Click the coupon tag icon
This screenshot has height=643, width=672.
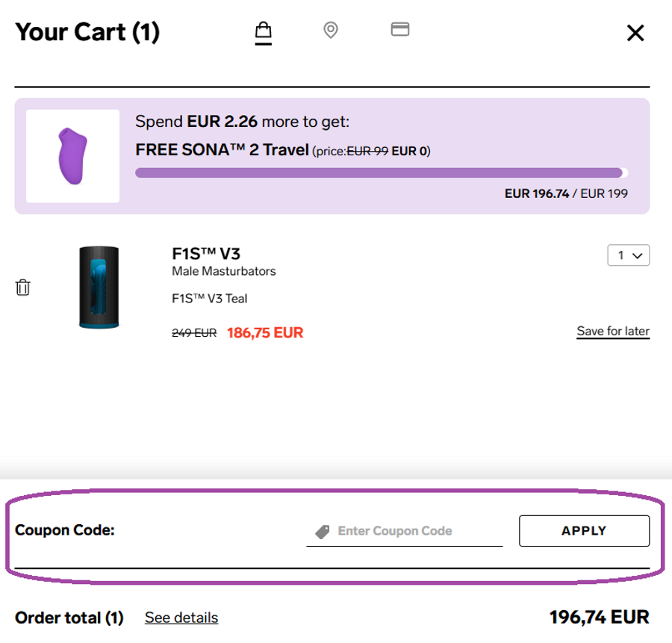pyautogui.click(x=323, y=532)
